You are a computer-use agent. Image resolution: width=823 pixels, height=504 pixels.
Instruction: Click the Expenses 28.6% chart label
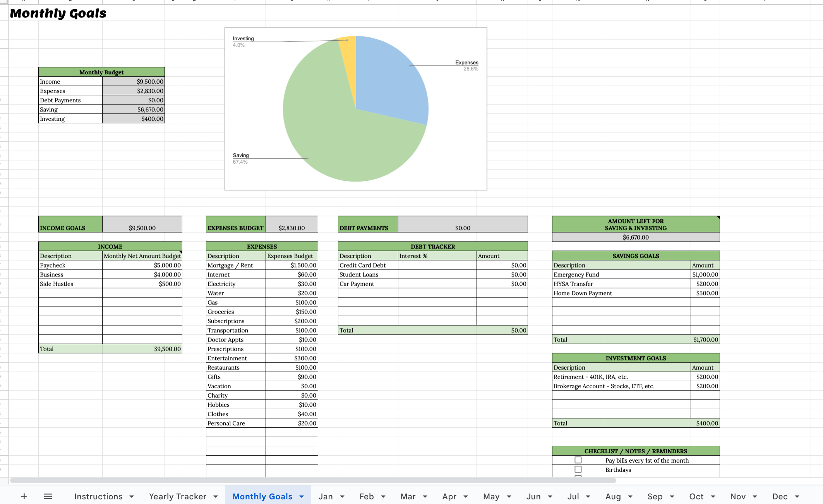pos(467,65)
